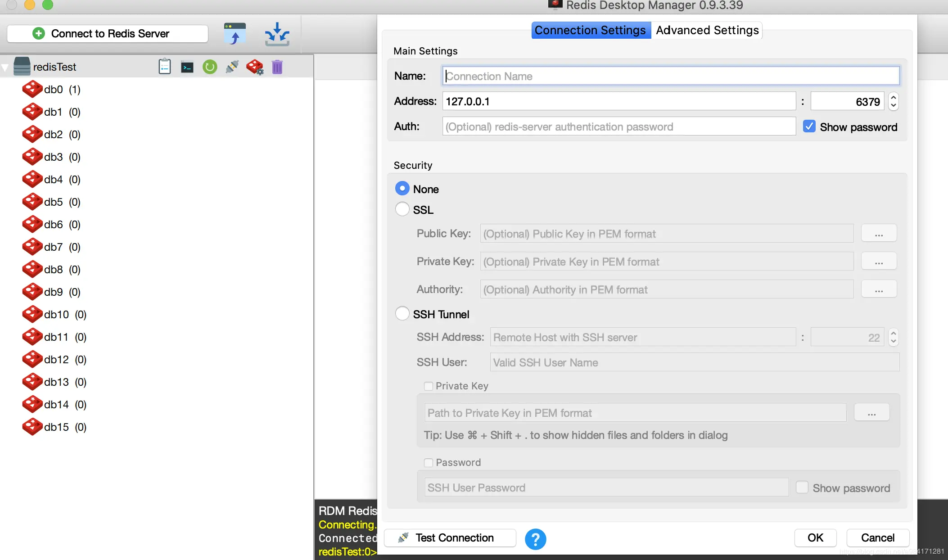Image resolution: width=948 pixels, height=560 pixels.
Task: Delete the redisTest connection
Action: (x=277, y=67)
